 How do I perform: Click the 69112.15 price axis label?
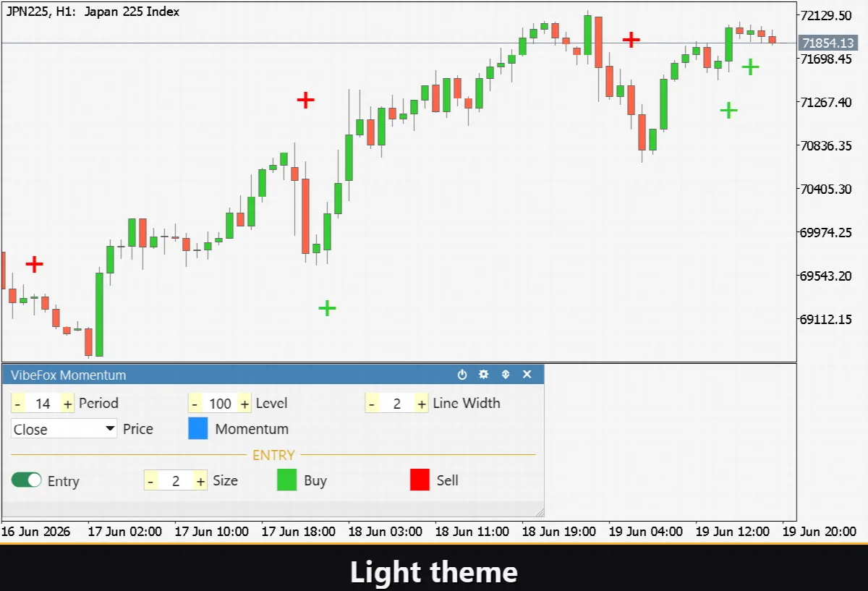(826, 320)
